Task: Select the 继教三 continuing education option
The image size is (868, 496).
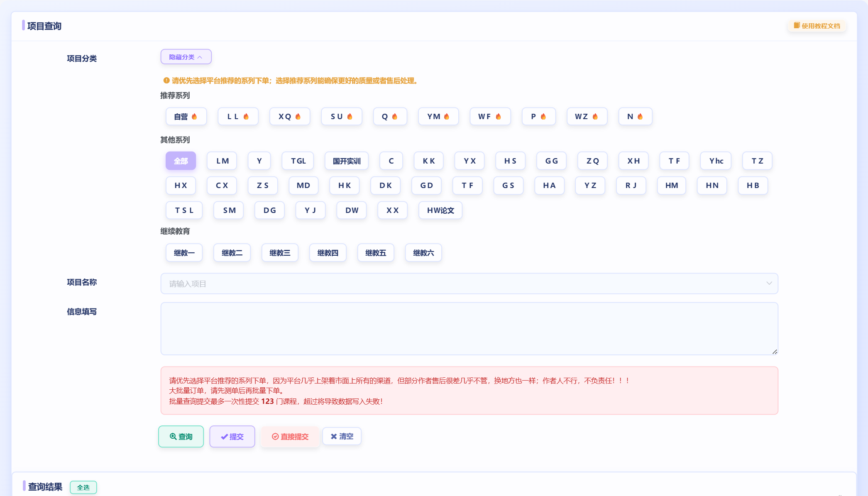Action: pyautogui.click(x=280, y=252)
